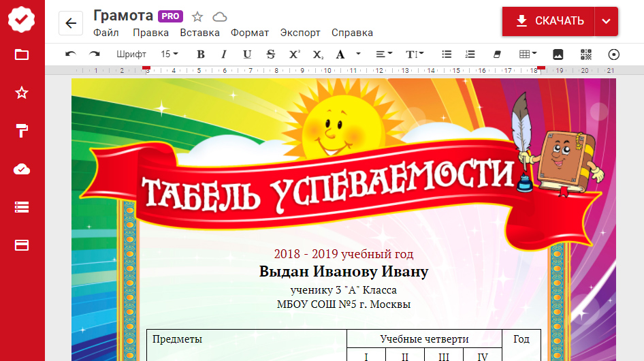This screenshot has height=361, width=644.
Task: Toggle subscript formatting
Action: [x=318, y=54]
